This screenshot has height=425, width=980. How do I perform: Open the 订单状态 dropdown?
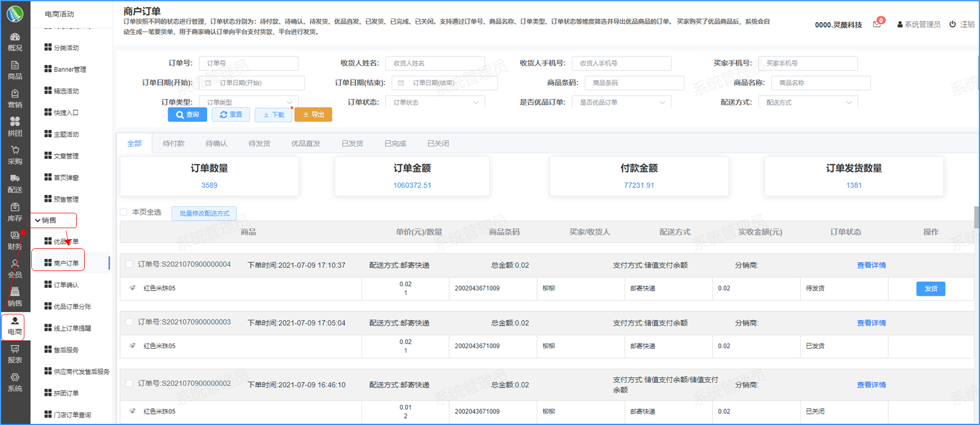click(x=435, y=102)
